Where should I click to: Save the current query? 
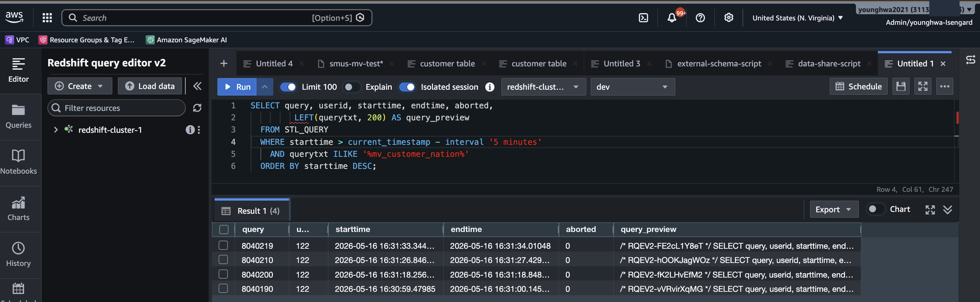pos(900,86)
